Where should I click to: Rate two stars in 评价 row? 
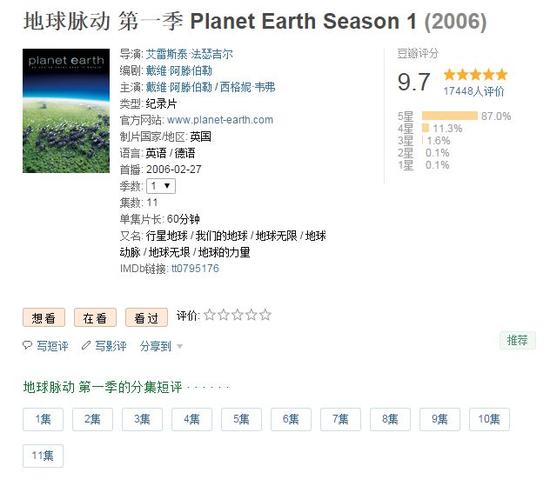point(223,315)
